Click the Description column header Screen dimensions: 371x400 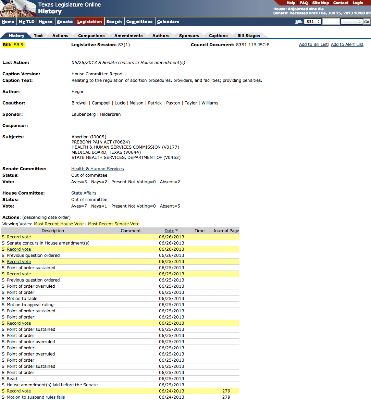click(x=53, y=231)
